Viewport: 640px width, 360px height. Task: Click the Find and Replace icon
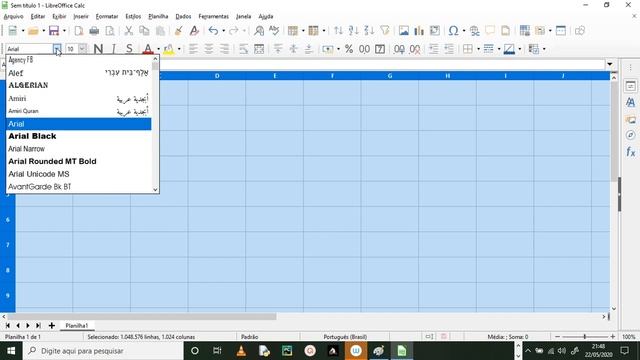point(259,31)
